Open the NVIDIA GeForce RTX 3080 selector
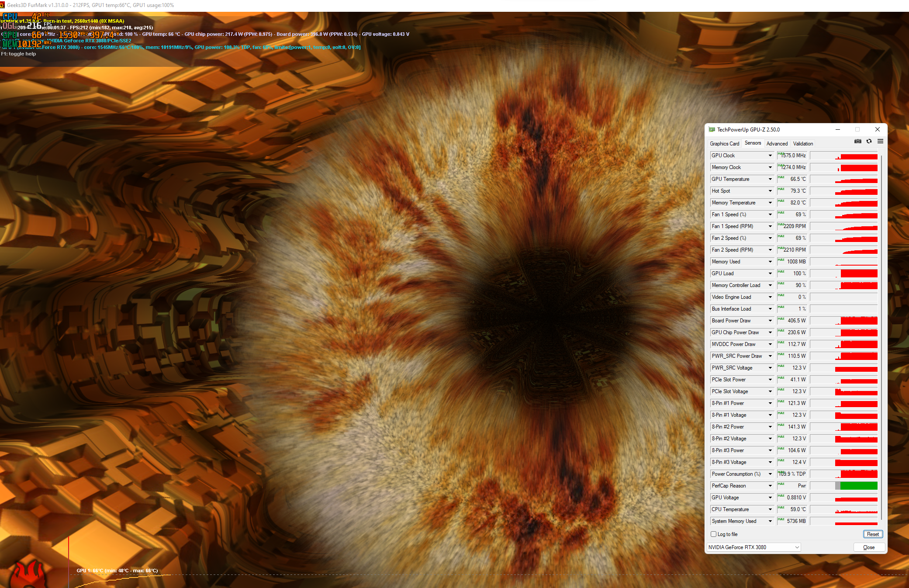 [753, 547]
